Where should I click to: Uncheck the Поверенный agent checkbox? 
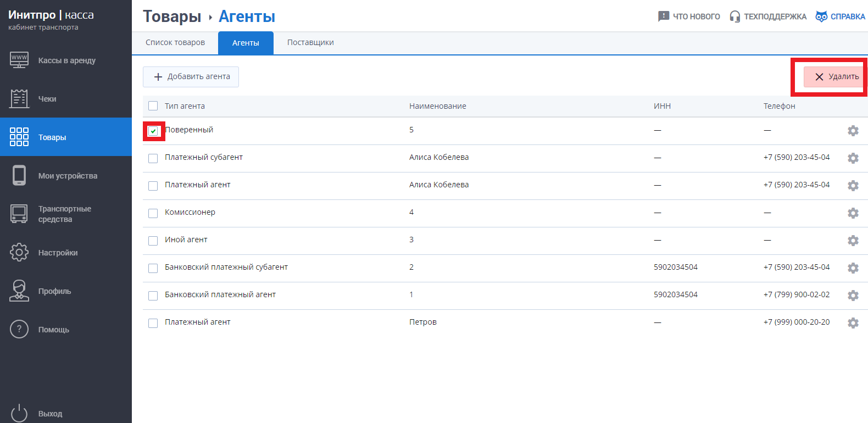[x=153, y=131]
